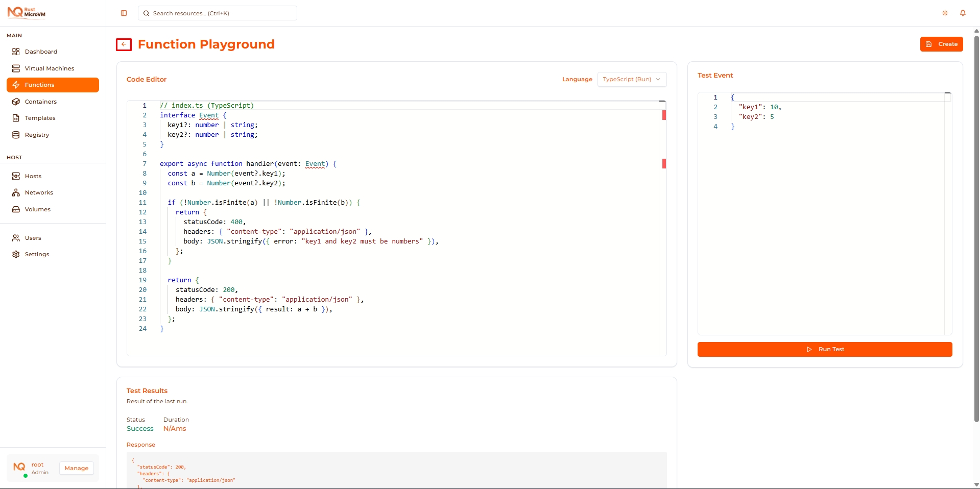The height and width of the screenshot is (489, 980).
Task: Click the Templates file icon
Action: [x=16, y=118]
